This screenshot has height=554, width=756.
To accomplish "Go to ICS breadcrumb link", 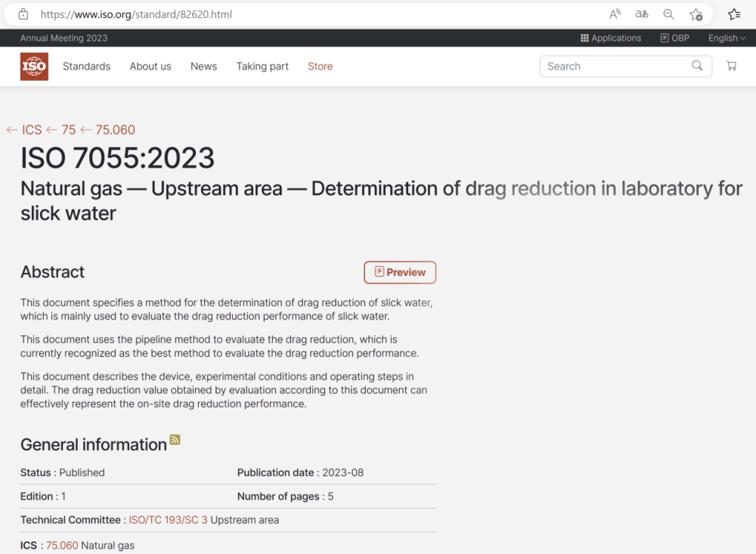I will pos(32,130).
